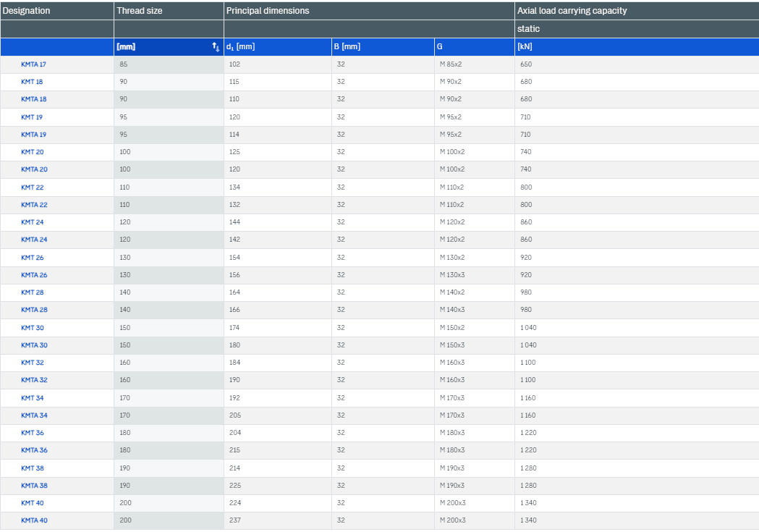
Task: Open the KMTA 38 designation link
Action: point(34,486)
